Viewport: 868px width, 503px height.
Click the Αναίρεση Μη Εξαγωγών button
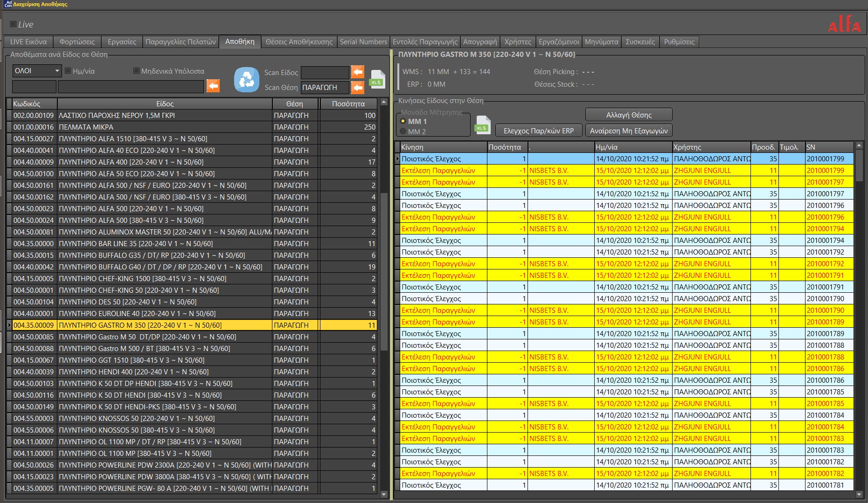click(629, 131)
